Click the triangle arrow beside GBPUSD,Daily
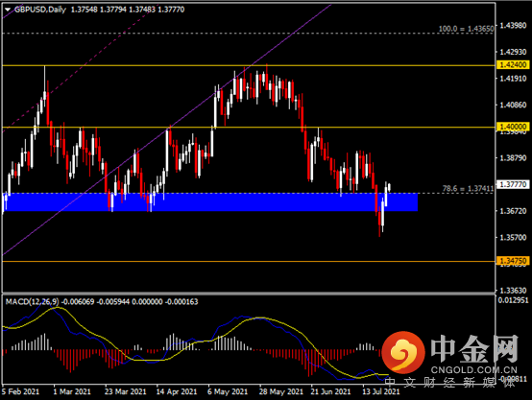532x400 pixels. [x=8, y=10]
